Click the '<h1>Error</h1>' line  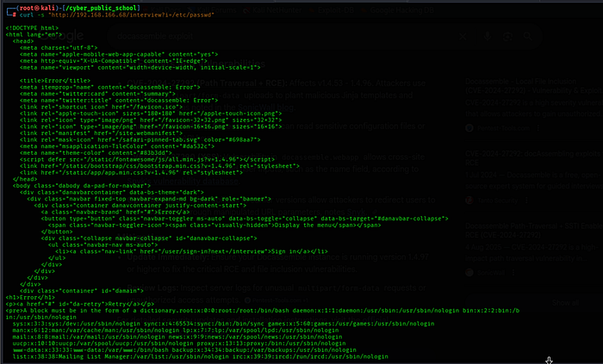point(30,297)
